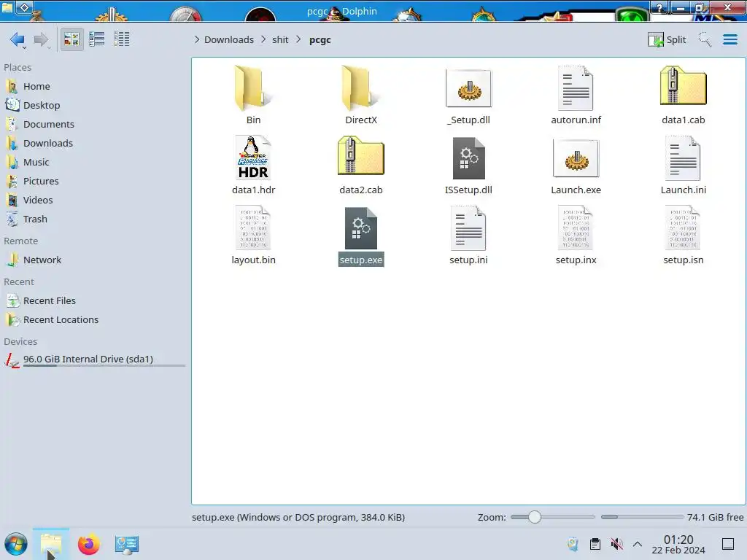The height and width of the screenshot is (560, 747).
Task: Select the 96.0 GiB Internal Drive
Action: (96, 360)
